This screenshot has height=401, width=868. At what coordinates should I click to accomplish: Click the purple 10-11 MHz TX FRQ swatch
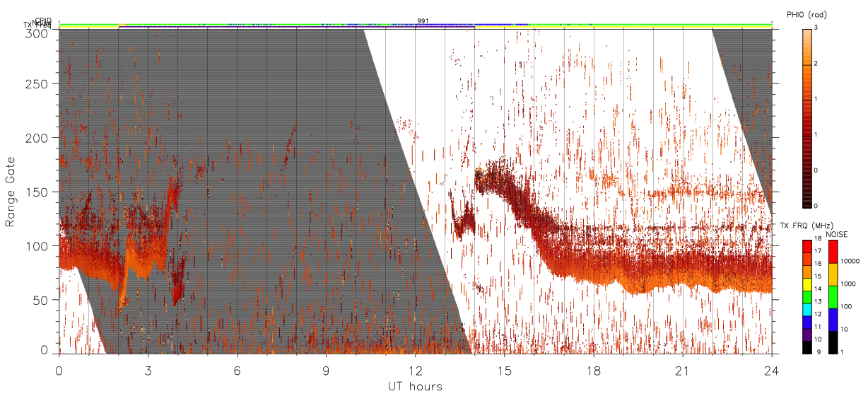(x=807, y=335)
